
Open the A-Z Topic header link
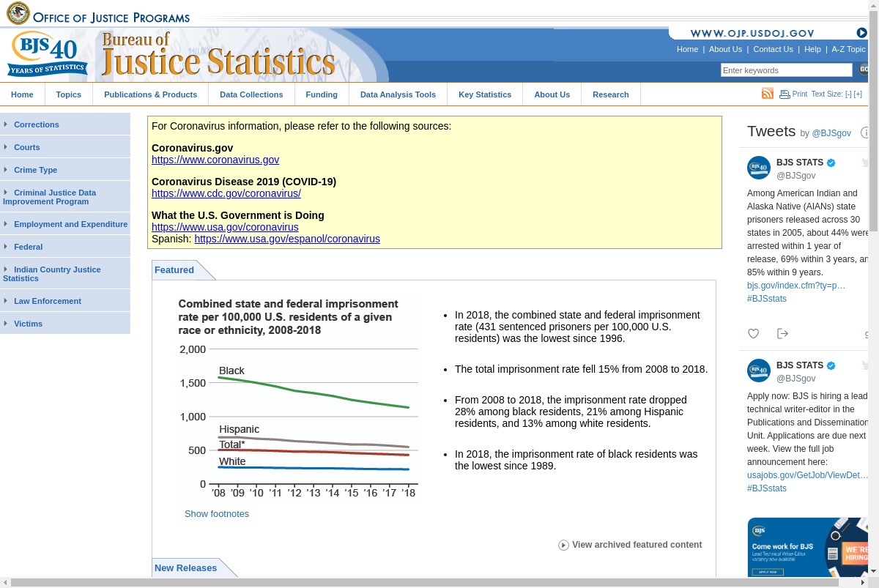coord(848,49)
